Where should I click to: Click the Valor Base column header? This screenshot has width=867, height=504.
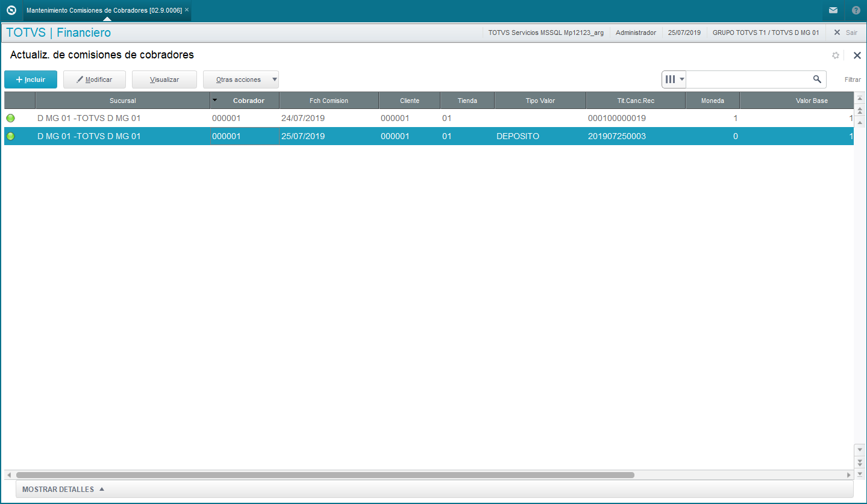coord(797,101)
